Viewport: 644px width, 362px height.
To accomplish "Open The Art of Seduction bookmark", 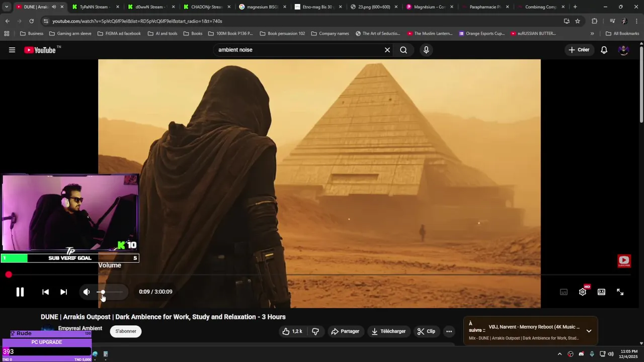I will point(377,34).
